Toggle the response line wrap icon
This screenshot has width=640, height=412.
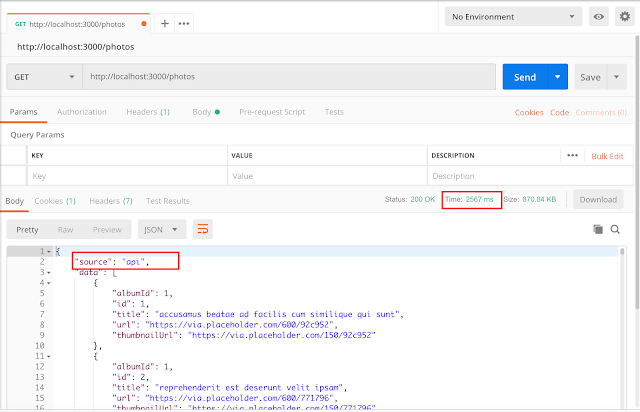coord(204,229)
